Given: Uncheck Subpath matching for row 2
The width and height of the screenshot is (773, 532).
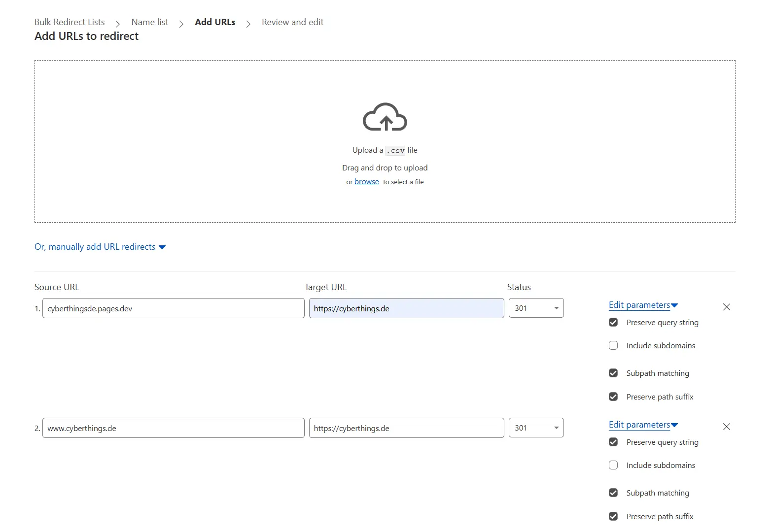Looking at the screenshot, I should point(613,493).
